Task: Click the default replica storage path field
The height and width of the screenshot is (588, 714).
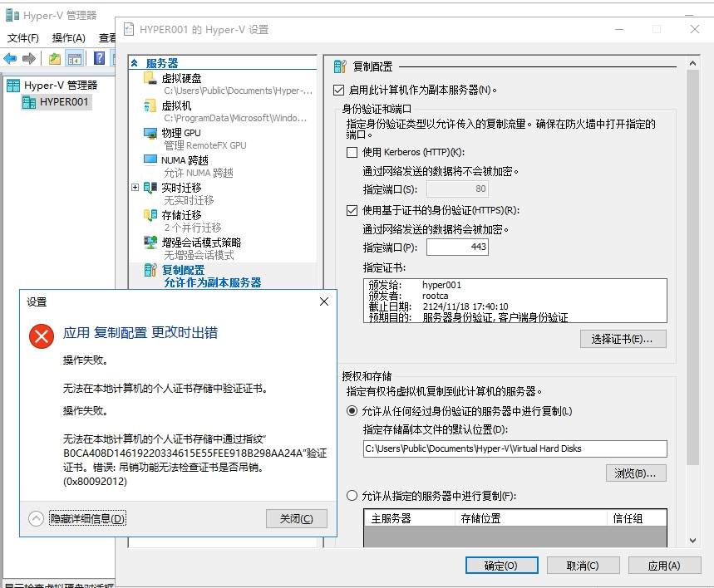Action: (515, 448)
